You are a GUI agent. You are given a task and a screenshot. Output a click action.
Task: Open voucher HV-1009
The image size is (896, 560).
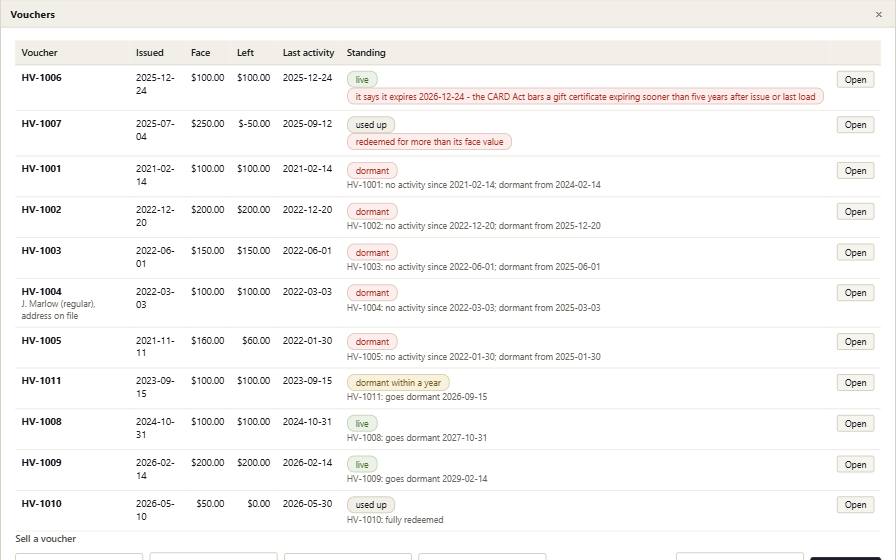[855, 465]
